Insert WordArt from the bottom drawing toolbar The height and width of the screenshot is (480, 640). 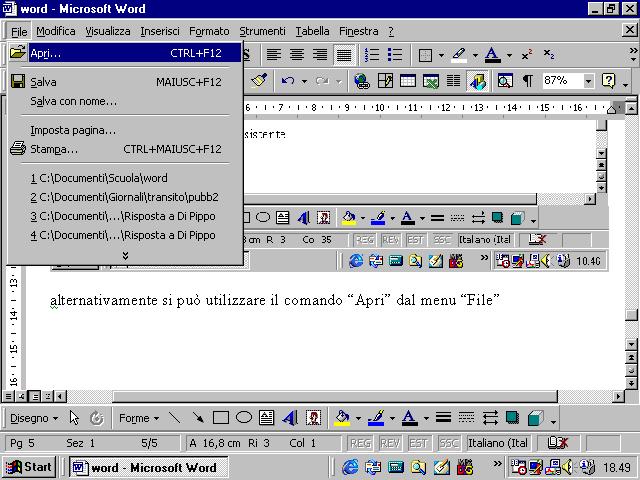290,418
